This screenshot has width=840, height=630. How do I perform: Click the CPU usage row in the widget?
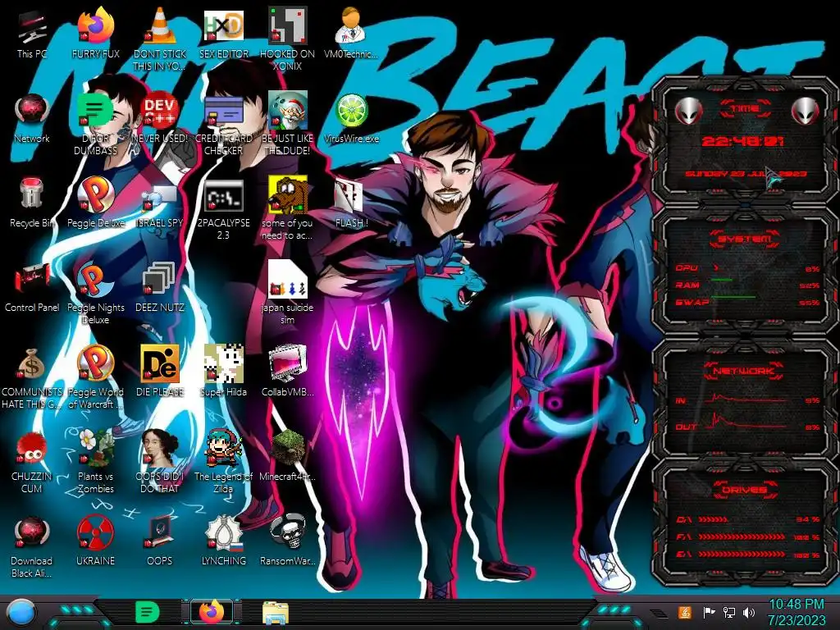click(747, 268)
